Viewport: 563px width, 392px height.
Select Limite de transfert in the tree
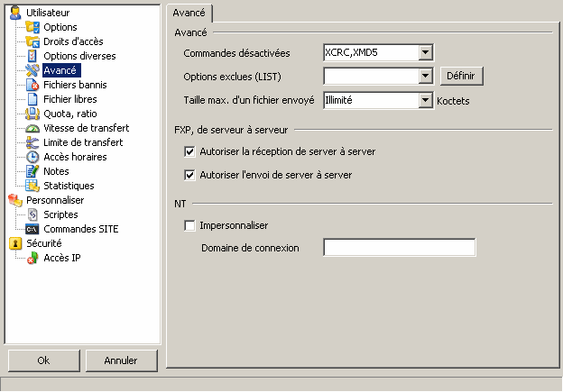(x=83, y=142)
